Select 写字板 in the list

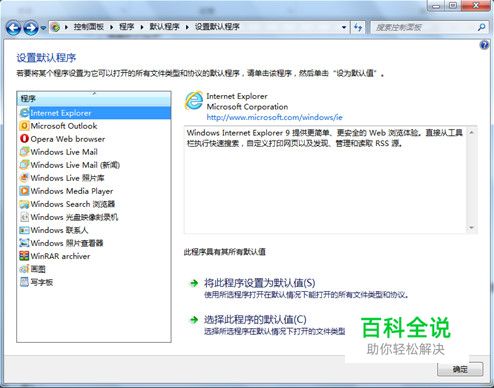coord(42,282)
